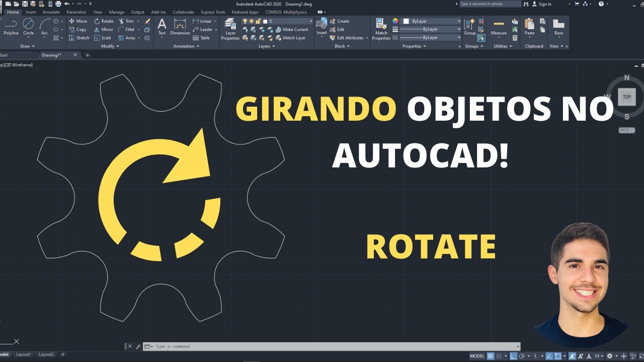Choose the Copy command
Screen dimensions: 644x362
click(77, 29)
